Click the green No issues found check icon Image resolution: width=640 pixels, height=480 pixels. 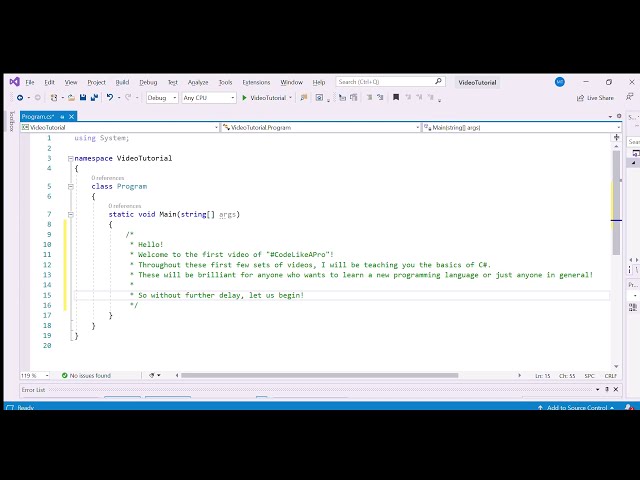coord(64,375)
